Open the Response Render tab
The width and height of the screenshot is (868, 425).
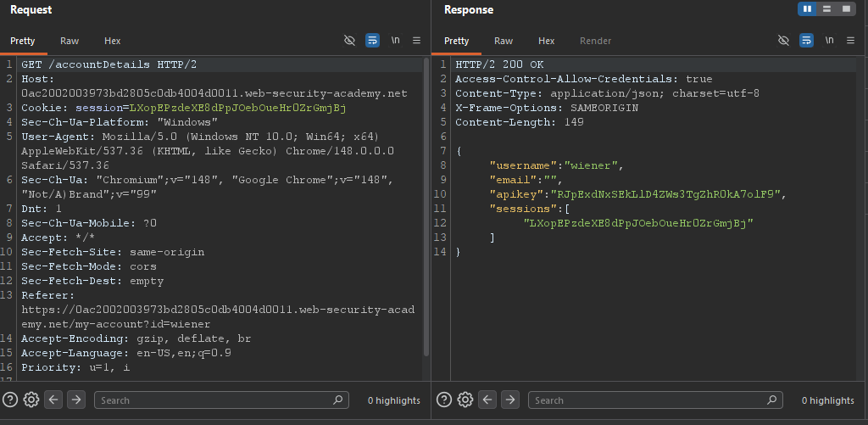point(596,41)
